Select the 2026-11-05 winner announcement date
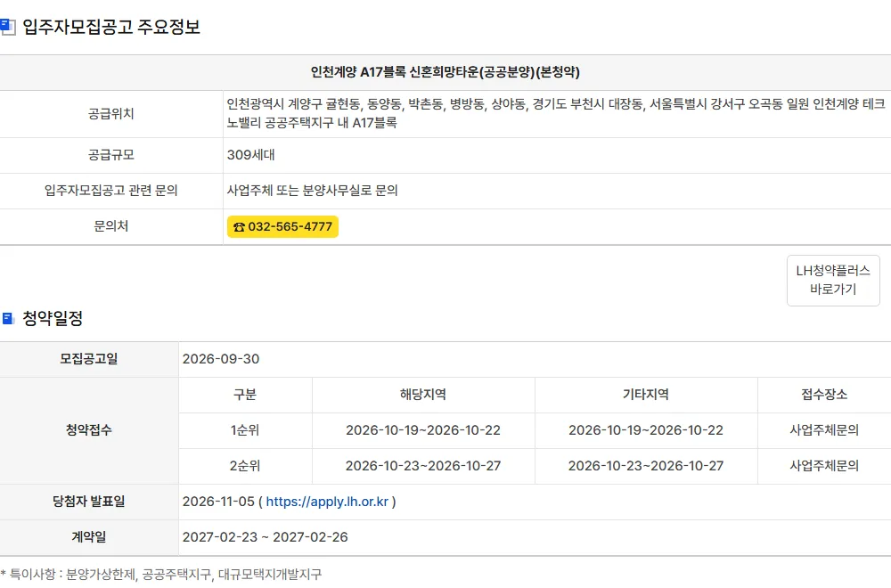Viewport: 891px width, 588px height. tap(218, 502)
